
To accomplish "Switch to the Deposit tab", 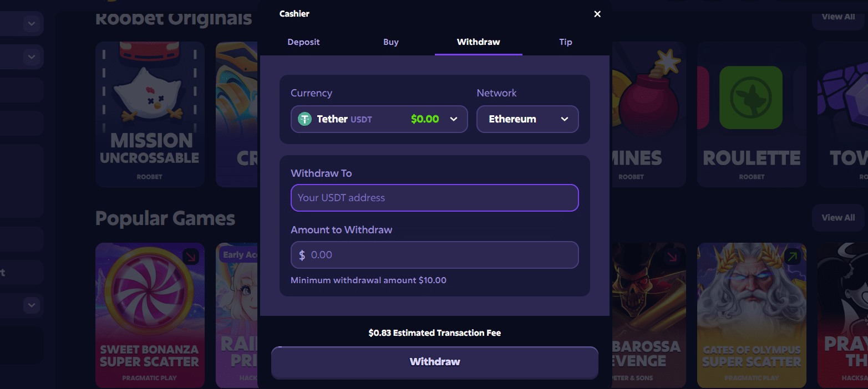I will tap(303, 42).
